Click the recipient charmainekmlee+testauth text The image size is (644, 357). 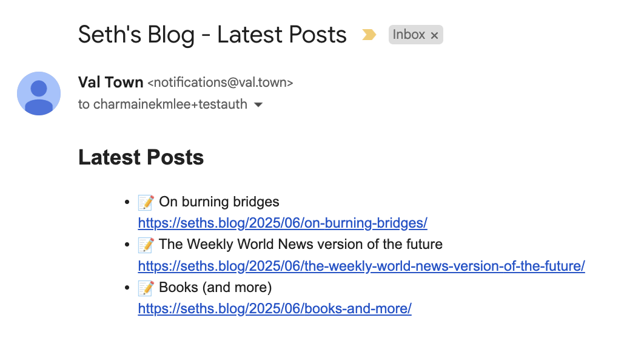[x=170, y=104]
